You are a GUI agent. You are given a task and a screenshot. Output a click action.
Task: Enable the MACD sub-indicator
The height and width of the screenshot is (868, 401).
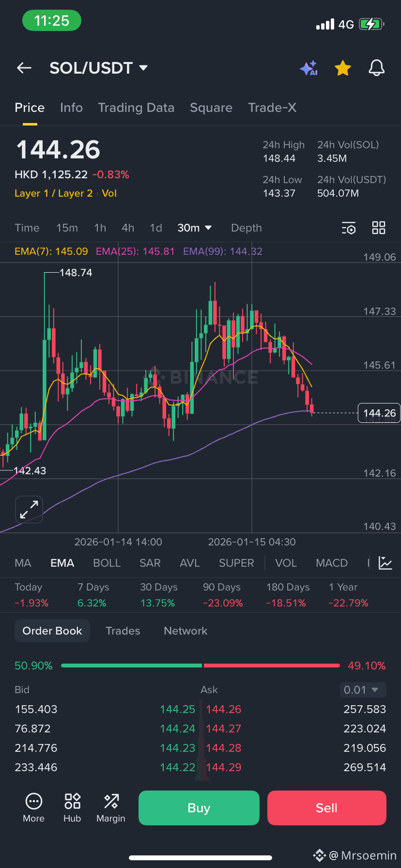332,563
